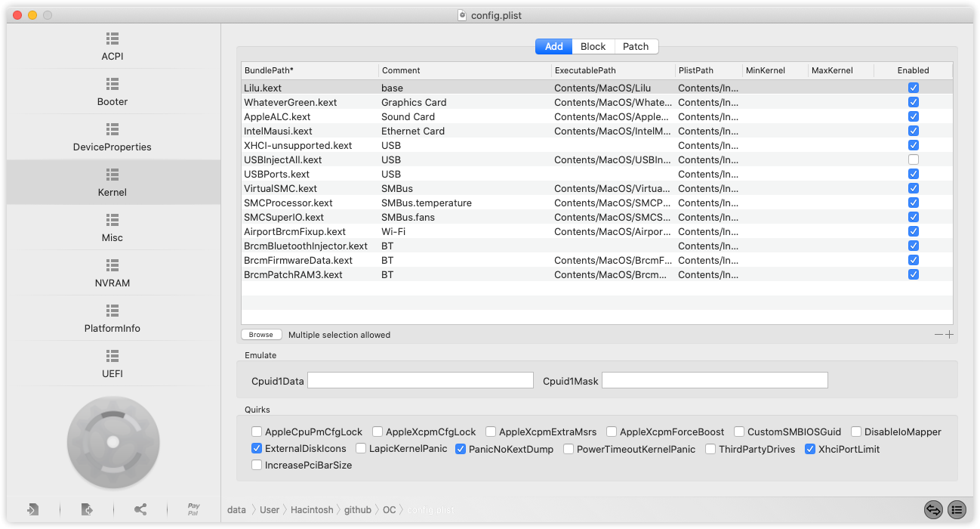
Task: Enable the DisableIoMapper quirk
Action: tap(856, 432)
